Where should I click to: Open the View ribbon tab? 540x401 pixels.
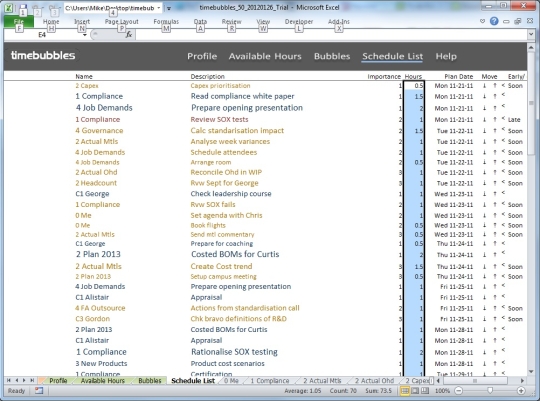tap(263, 21)
